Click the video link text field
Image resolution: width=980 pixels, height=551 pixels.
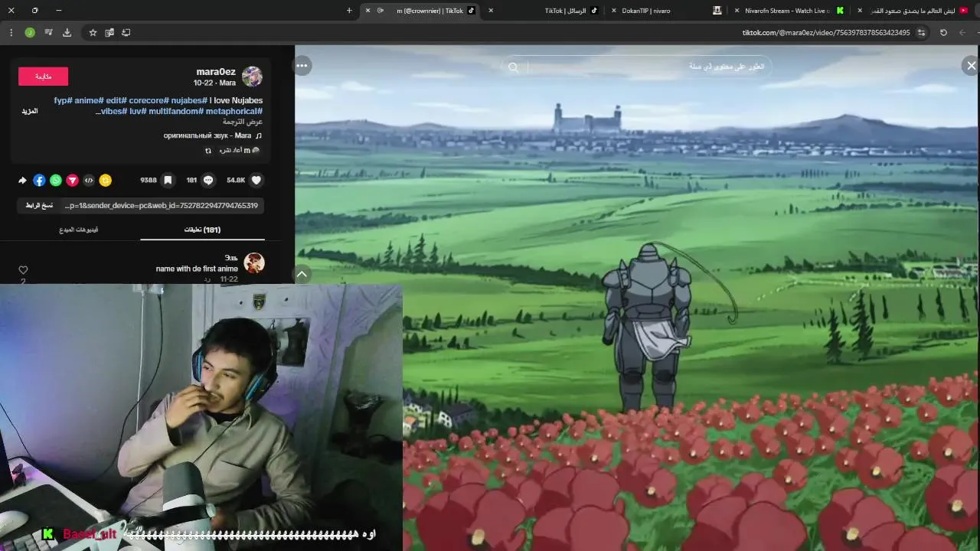pos(162,206)
